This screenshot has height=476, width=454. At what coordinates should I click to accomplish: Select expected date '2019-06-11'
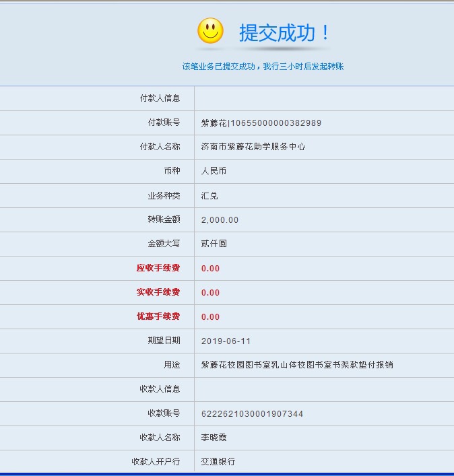coord(226,341)
